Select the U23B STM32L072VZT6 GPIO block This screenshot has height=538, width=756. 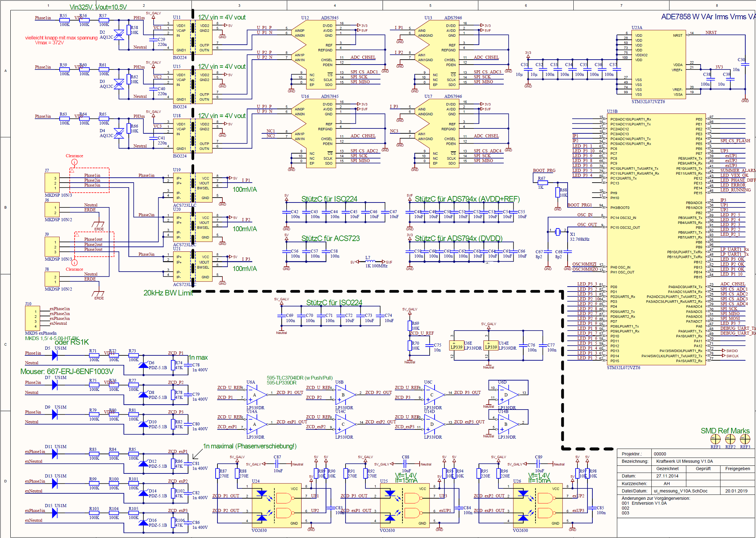tap(656, 239)
